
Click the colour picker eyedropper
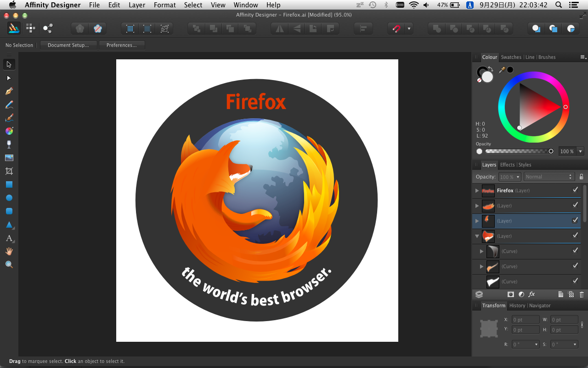(502, 70)
